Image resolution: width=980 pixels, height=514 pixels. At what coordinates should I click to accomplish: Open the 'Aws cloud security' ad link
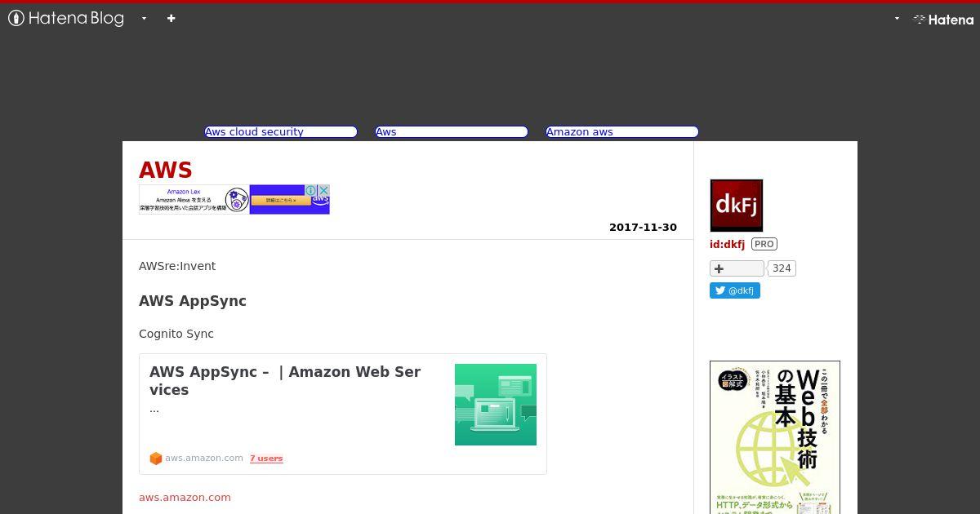(280, 131)
